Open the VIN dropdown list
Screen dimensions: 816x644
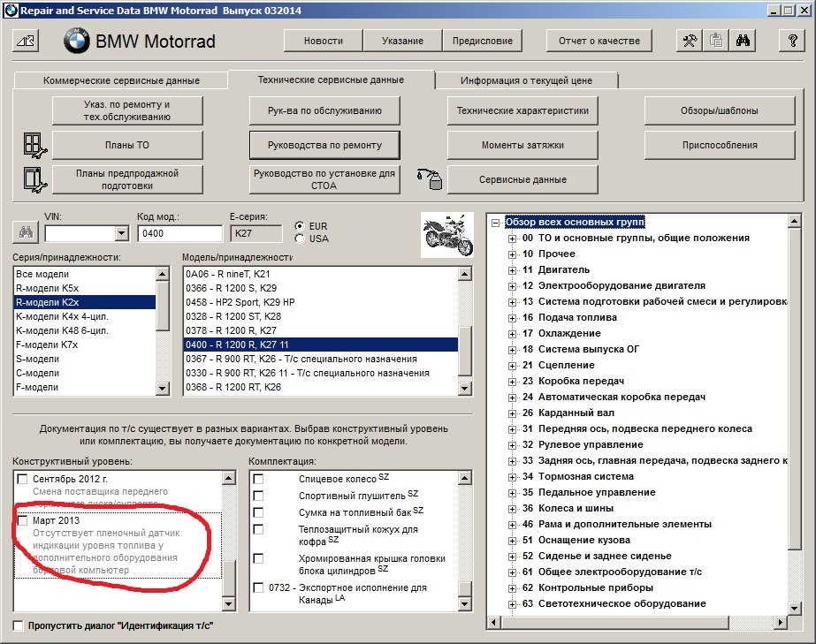point(122,233)
